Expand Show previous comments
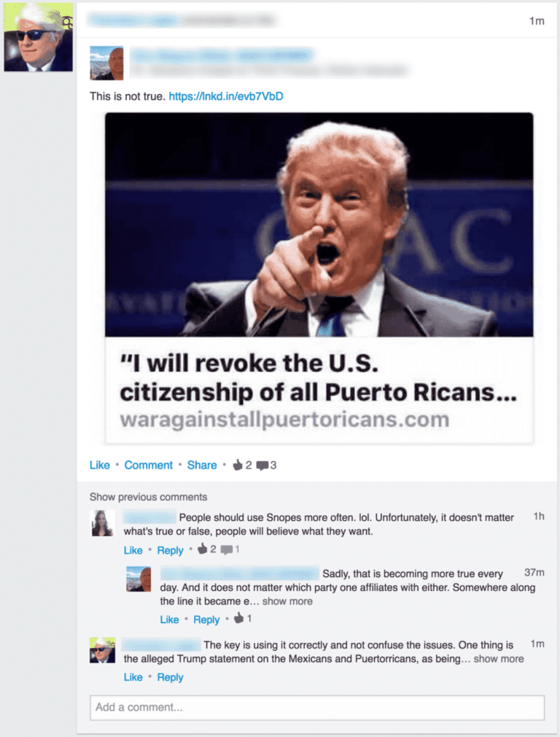Viewport: 560px width, 737px height. tap(149, 497)
